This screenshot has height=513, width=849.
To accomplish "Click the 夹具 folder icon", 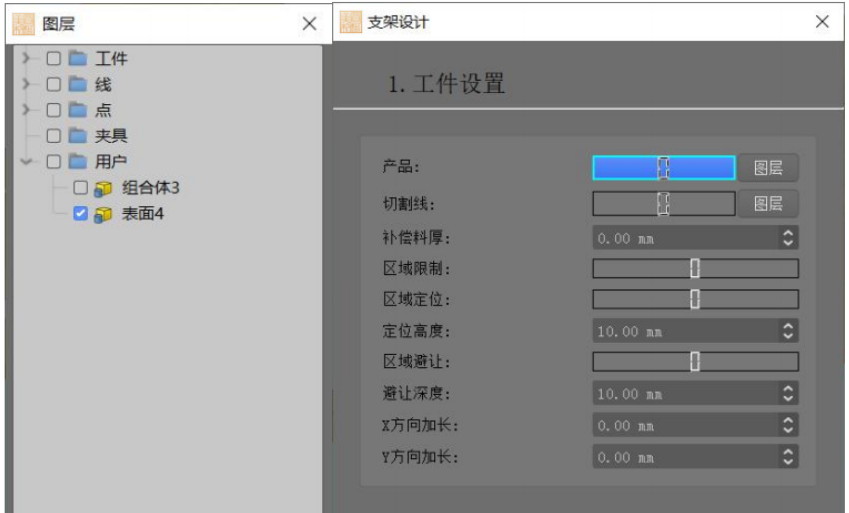I will click(78, 135).
